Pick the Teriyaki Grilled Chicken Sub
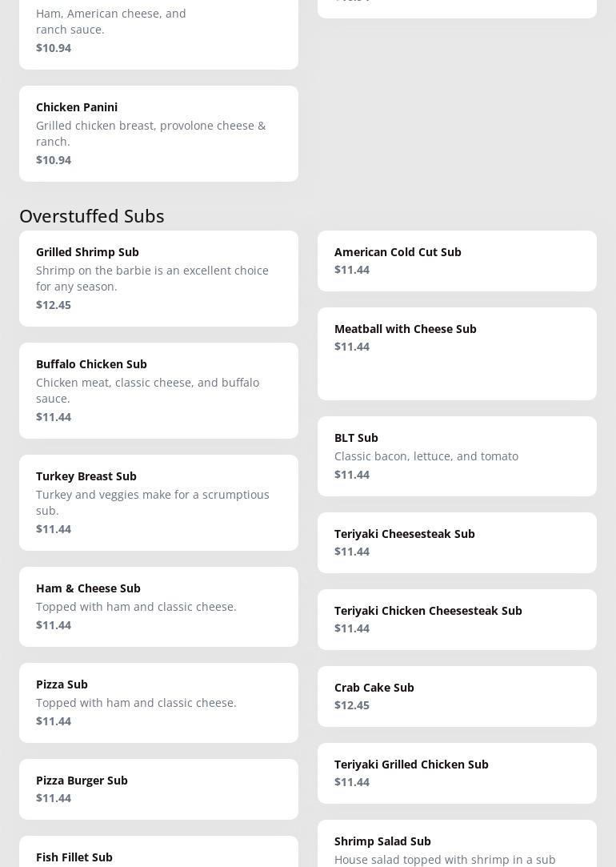The image size is (616, 867). click(x=457, y=773)
